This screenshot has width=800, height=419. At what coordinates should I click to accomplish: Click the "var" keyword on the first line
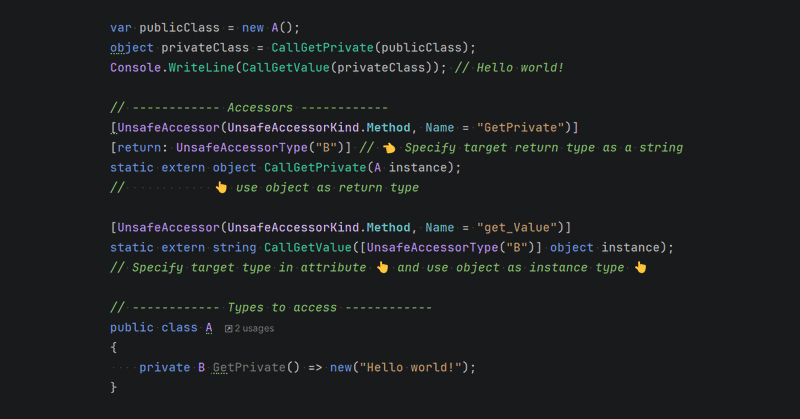tap(121, 28)
